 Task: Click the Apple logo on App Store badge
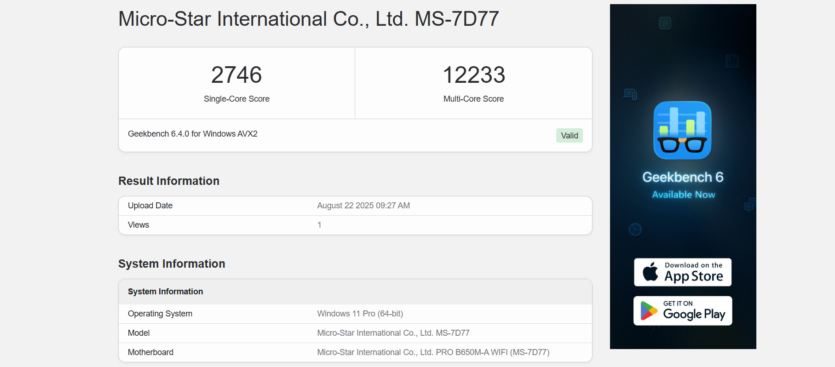[650, 272]
